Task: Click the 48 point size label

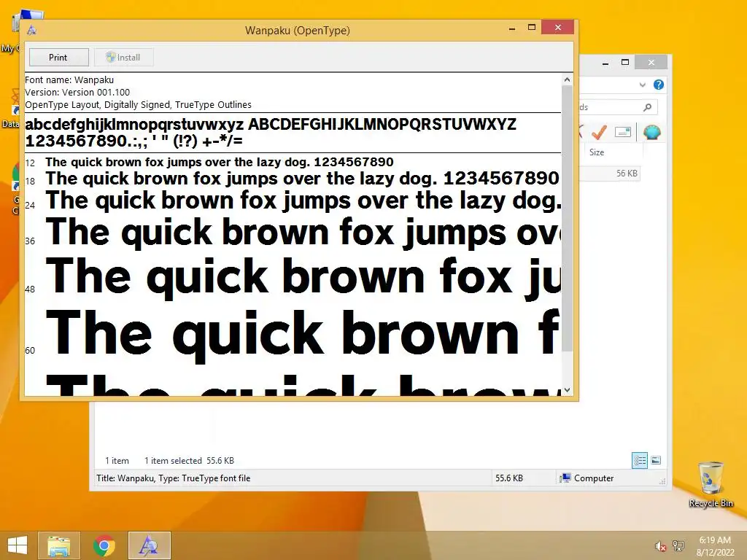Action: coord(30,289)
